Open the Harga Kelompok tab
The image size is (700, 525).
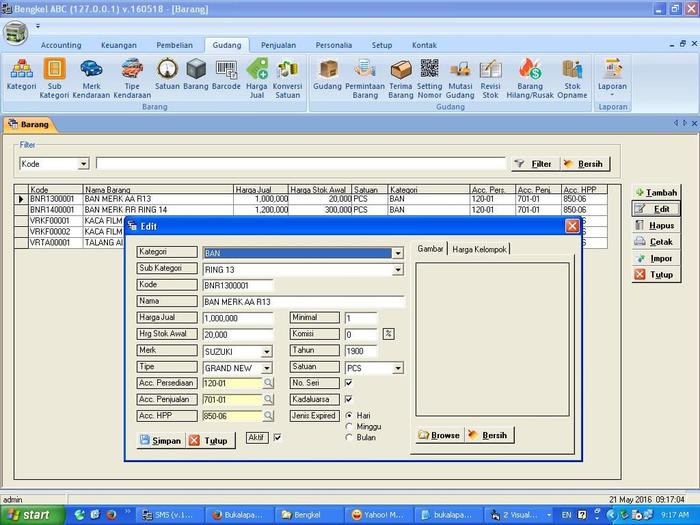click(479, 249)
